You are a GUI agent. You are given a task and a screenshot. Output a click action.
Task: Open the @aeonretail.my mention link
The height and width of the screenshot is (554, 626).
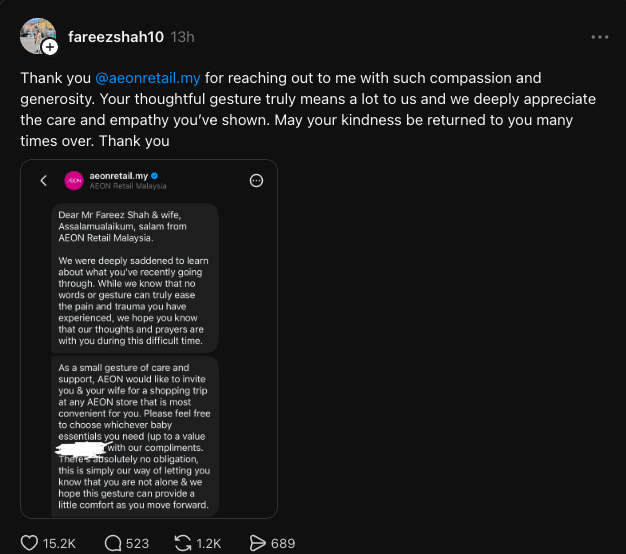pos(148,78)
